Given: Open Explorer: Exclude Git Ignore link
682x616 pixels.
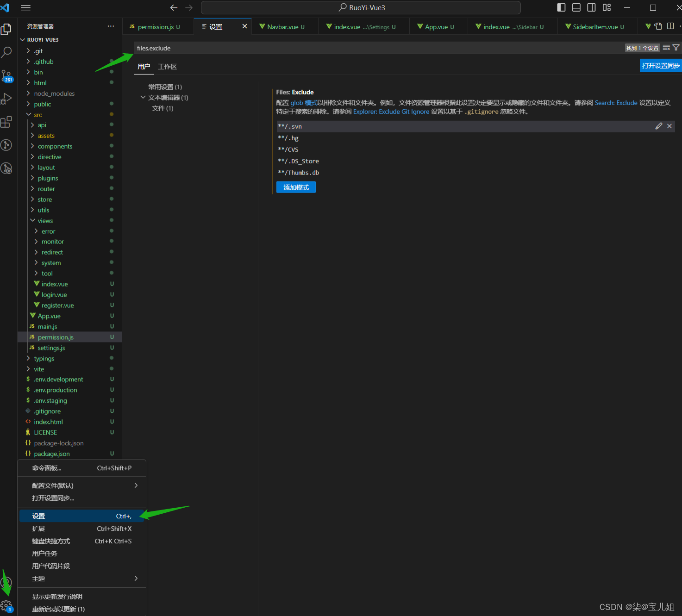Looking at the screenshot, I should (391, 112).
